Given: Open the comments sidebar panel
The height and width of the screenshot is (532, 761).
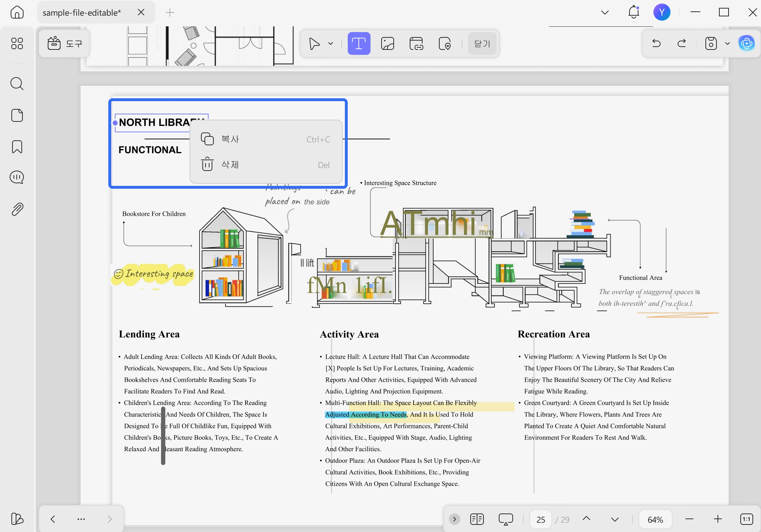Looking at the screenshot, I should coord(17,177).
